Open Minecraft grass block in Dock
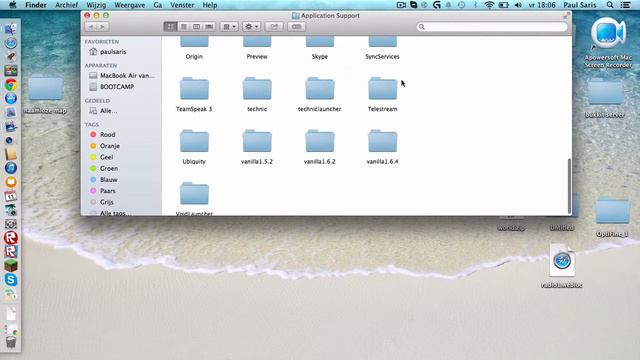This screenshot has height=360, width=640. (x=11, y=266)
